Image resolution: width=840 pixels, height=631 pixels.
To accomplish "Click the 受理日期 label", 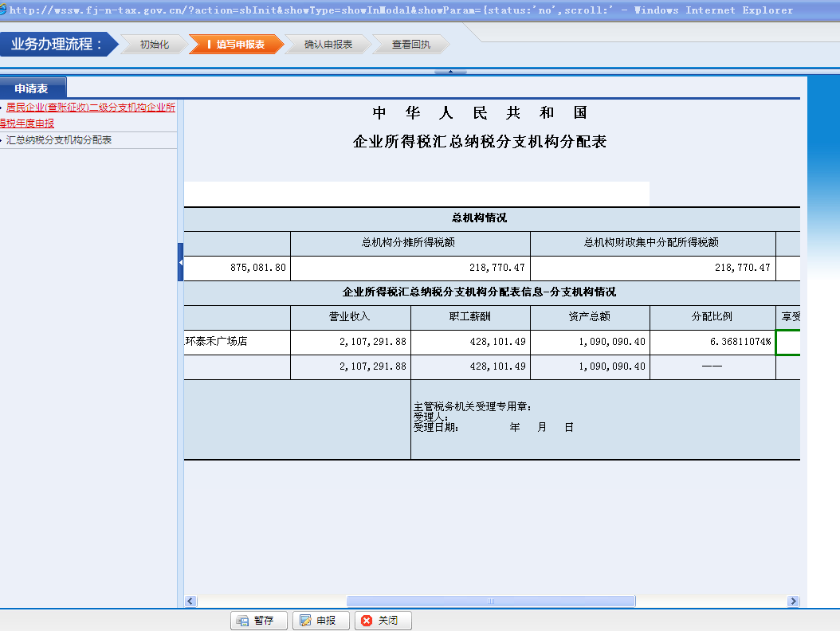I will tap(436, 428).
